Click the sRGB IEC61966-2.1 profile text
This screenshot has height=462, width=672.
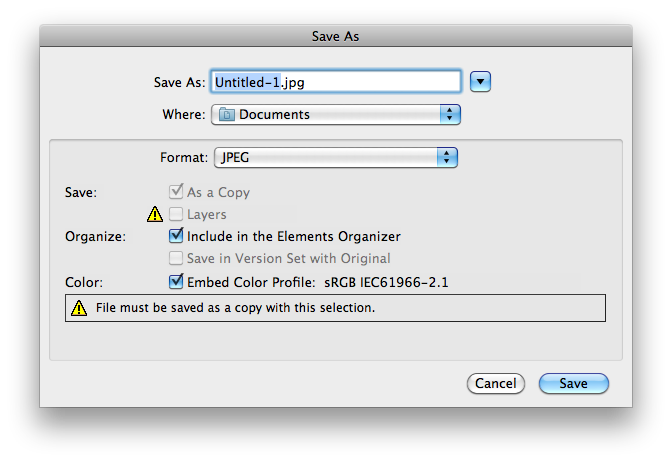tap(386, 282)
